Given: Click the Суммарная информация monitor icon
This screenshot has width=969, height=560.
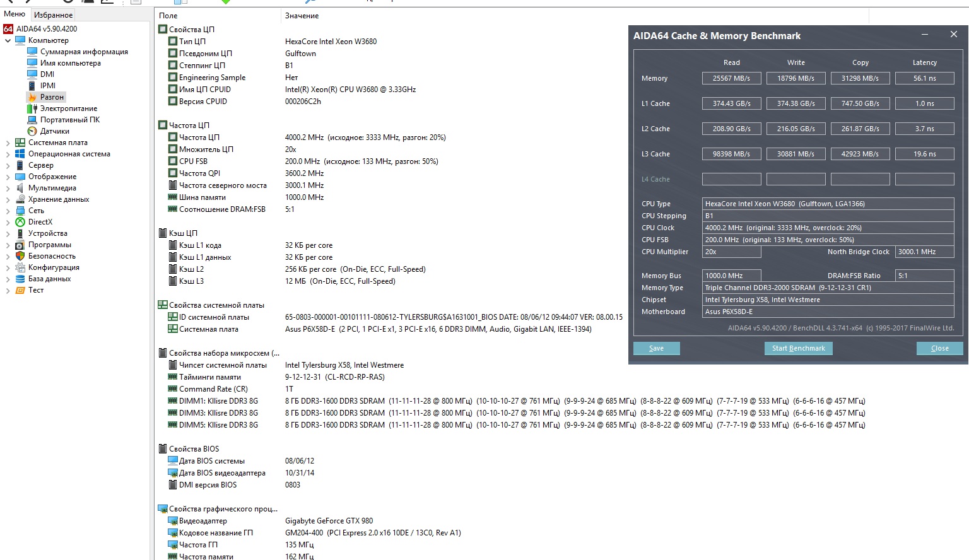Looking at the screenshot, I should pos(32,52).
